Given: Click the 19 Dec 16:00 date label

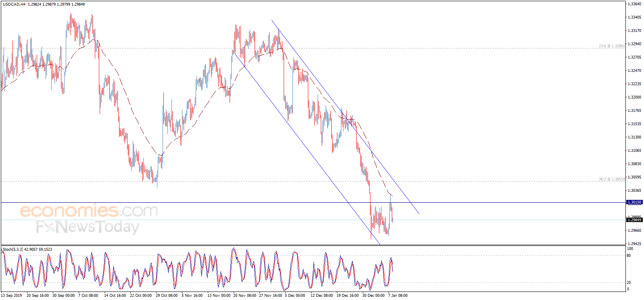Looking at the screenshot, I should pyautogui.click(x=347, y=296).
